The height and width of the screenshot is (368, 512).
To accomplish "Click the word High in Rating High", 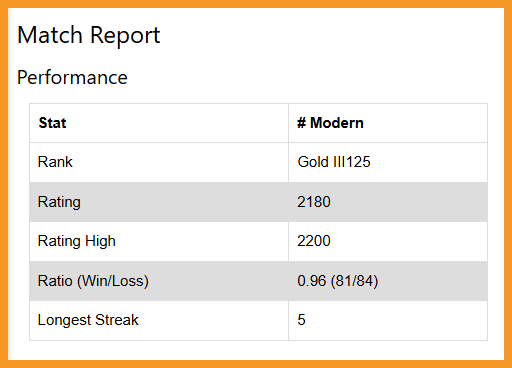I will click(x=100, y=241).
